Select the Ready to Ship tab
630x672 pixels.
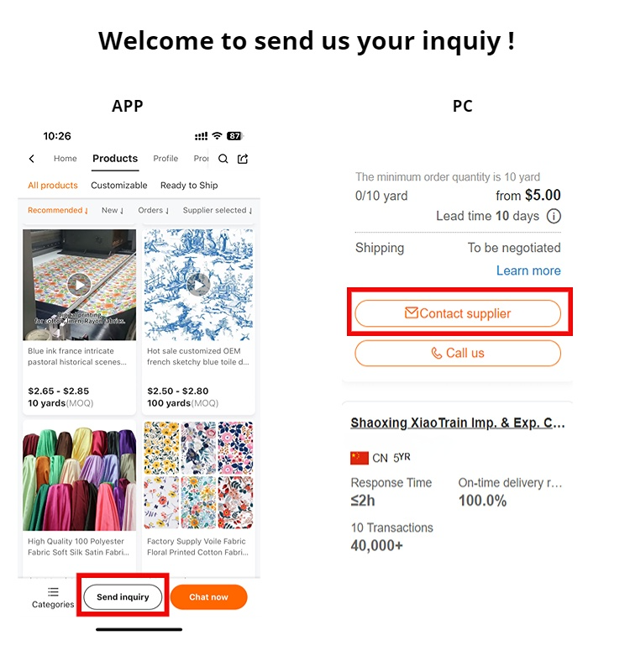(x=189, y=186)
